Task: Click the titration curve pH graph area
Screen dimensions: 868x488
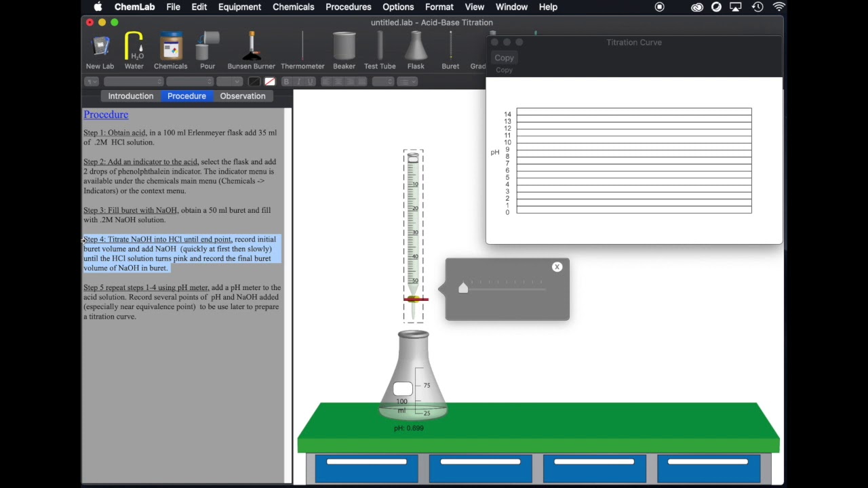Action: (x=634, y=161)
